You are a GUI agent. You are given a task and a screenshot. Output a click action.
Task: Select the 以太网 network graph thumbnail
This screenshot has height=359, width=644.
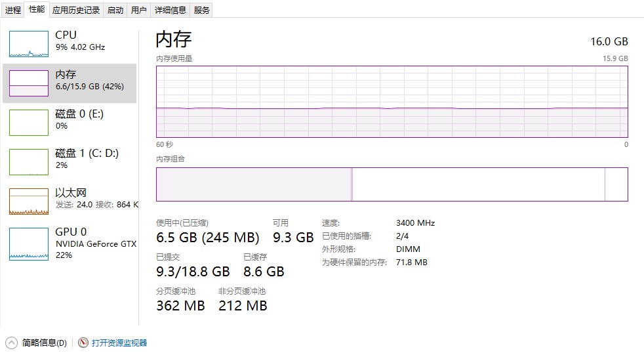tap(29, 201)
